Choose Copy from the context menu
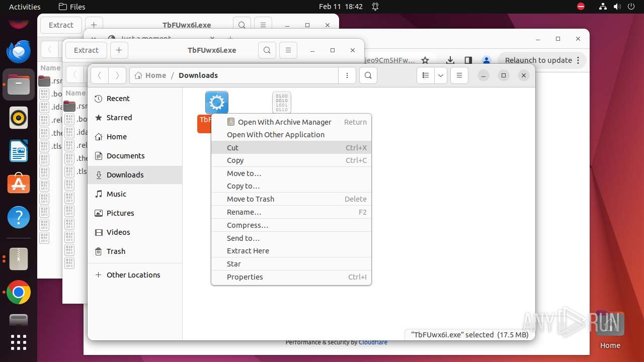 291,160
